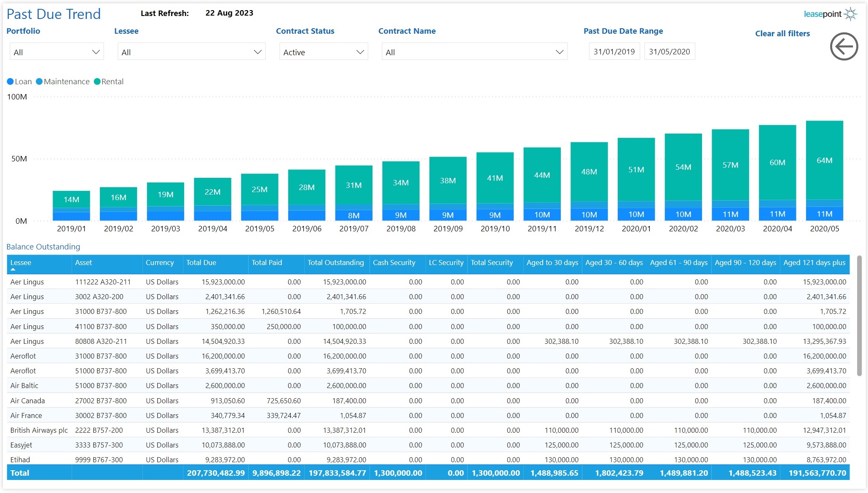The width and height of the screenshot is (868, 493).
Task: Sort by Aged 30 - 60 days header
Action: [x=614, y=263]
